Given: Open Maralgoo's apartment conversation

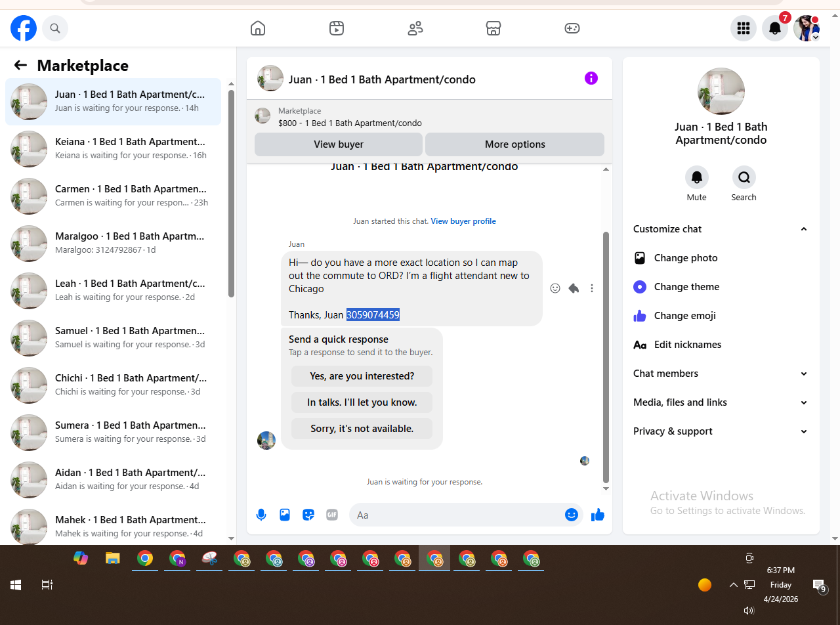Looking at the screenshot, I should click(113, 244).
